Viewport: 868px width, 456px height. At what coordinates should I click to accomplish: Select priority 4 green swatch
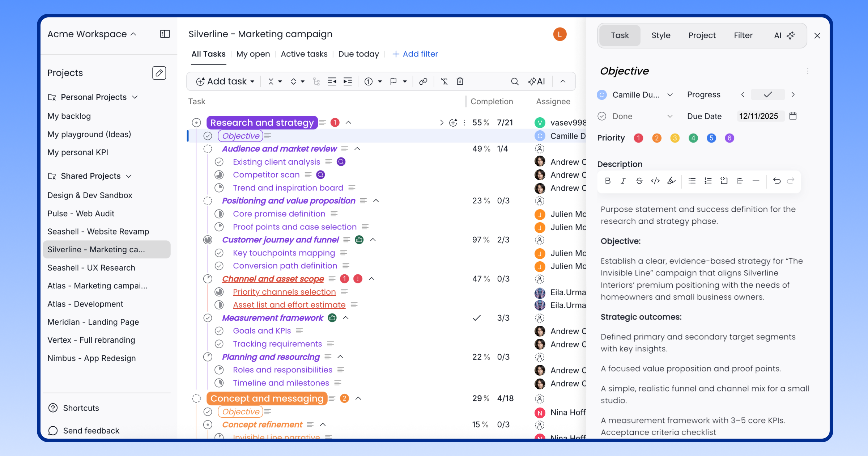(693, 138)
